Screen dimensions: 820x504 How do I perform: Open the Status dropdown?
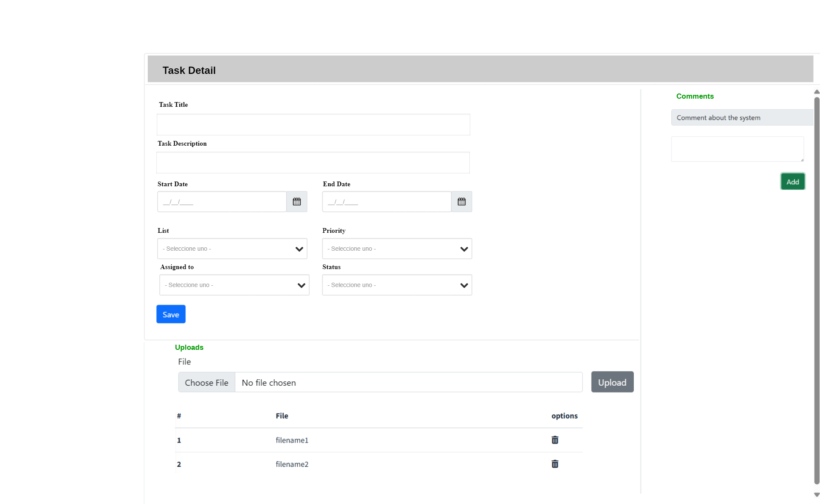point(397,285)
